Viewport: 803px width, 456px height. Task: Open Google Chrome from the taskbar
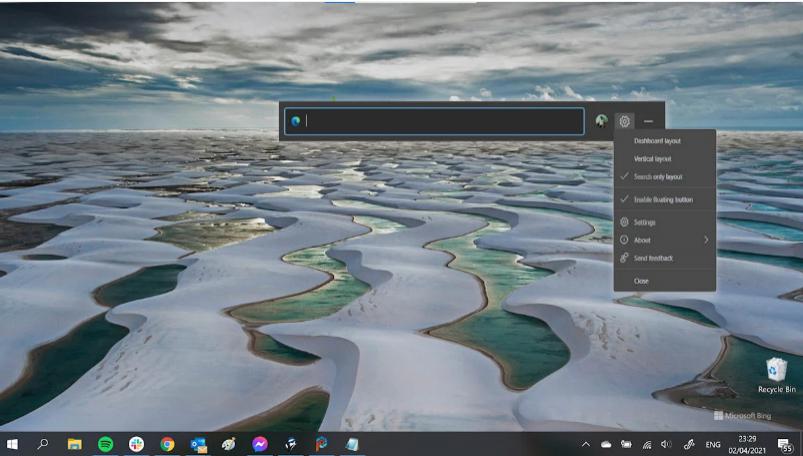(x=167, y=443)
